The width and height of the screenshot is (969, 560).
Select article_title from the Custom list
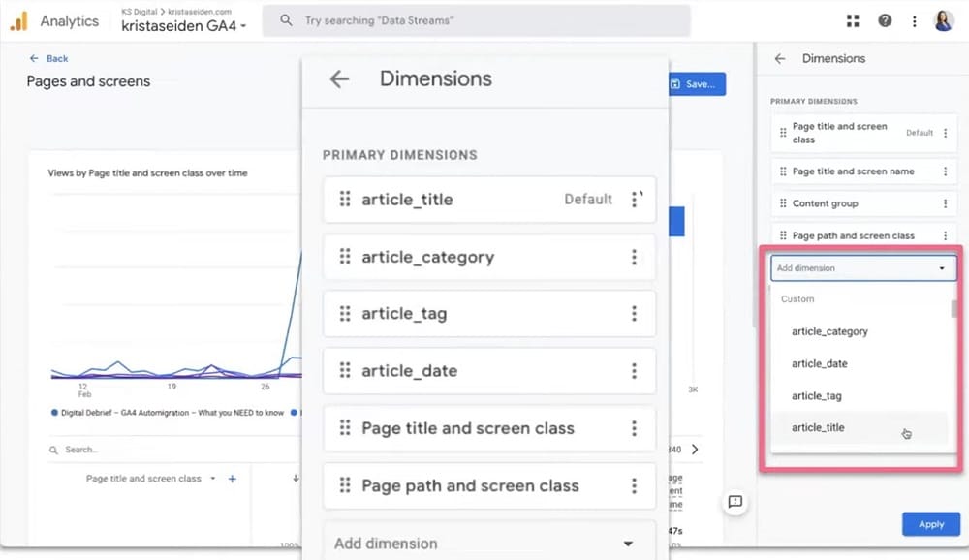tap(818, 427)
